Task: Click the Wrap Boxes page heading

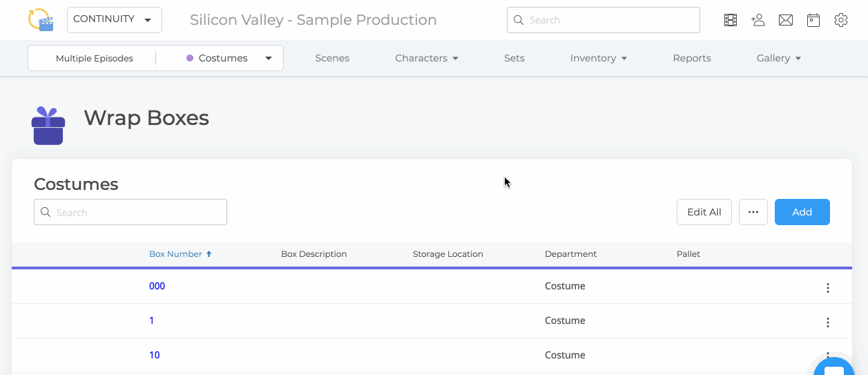Action: 146,118
